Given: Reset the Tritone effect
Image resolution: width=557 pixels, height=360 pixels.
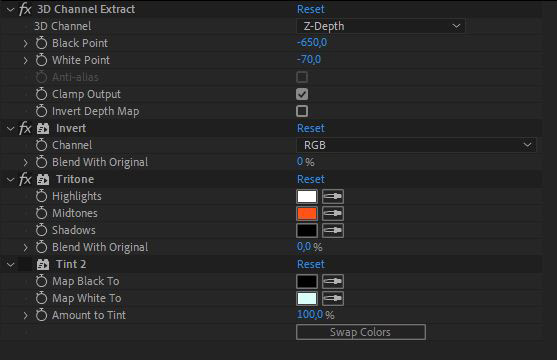Looking at the screenshot, I should click(x=311, y=179).
